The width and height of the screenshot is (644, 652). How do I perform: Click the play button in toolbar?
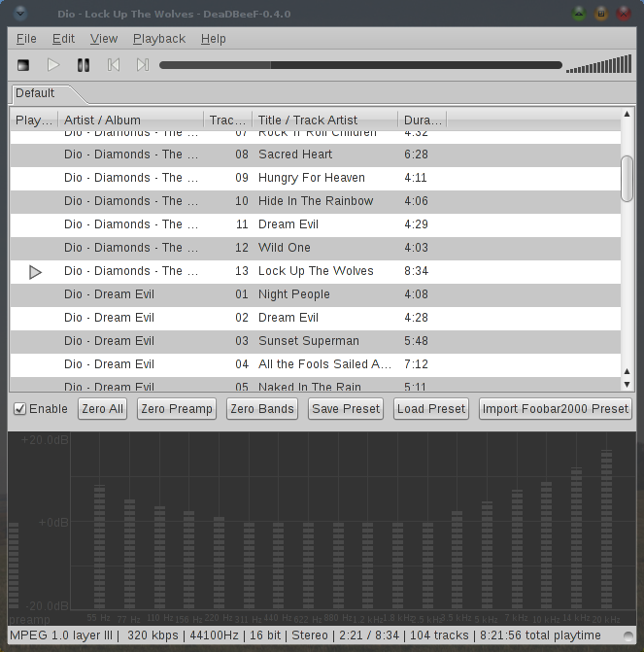click(x=53, y=65)
